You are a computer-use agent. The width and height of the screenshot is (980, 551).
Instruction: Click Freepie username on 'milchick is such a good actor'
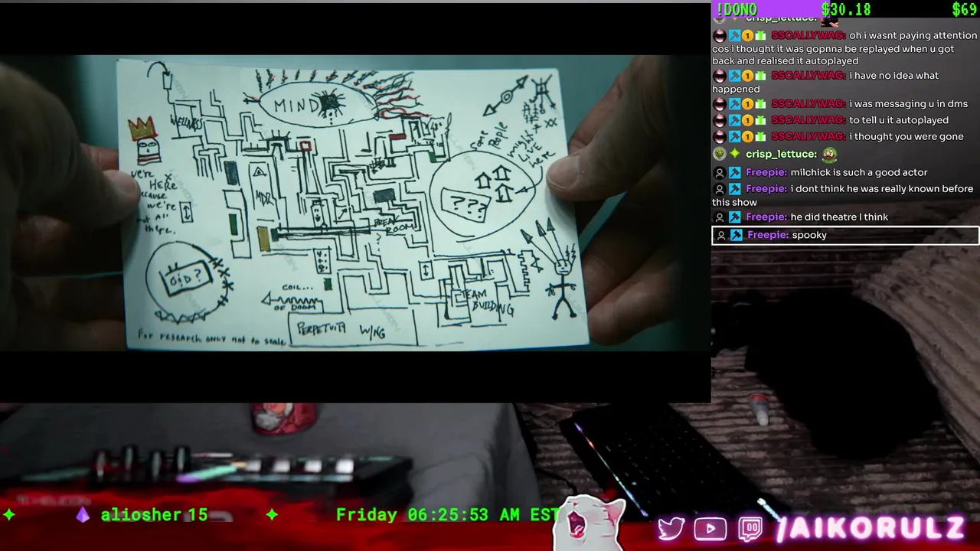tap(766, 173)
